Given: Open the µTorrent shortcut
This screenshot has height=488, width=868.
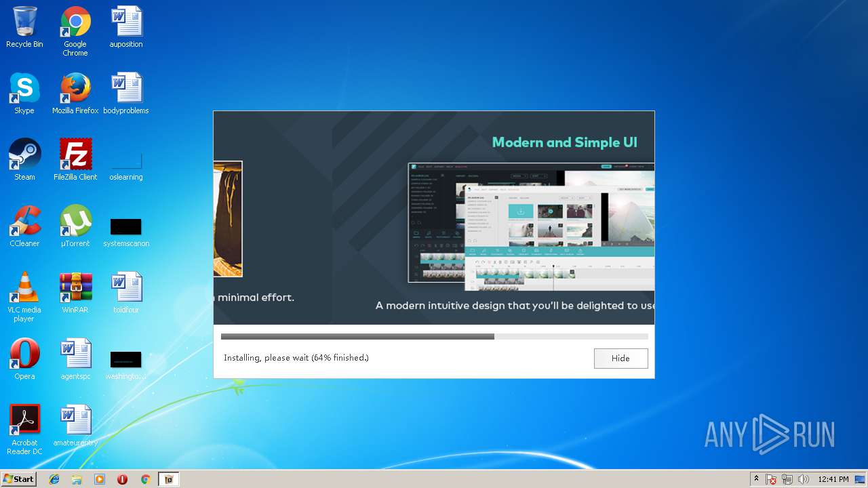Looking at the screenshot, I should [75, 226].
